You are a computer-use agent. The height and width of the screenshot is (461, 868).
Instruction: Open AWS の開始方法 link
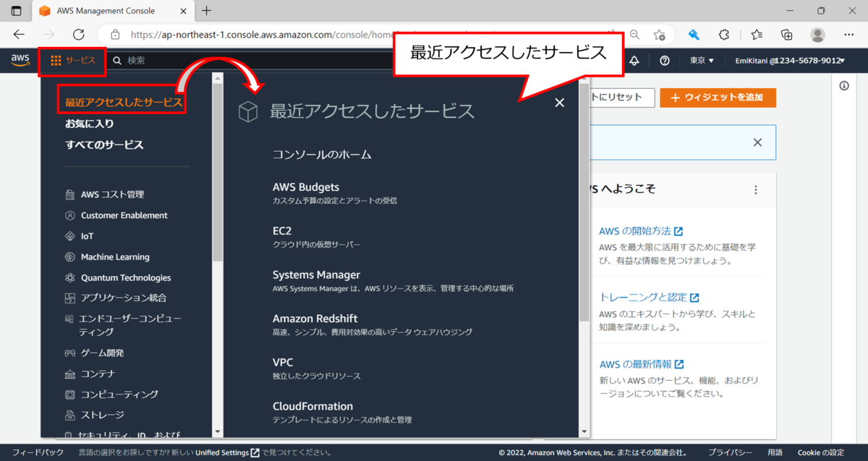pyautogui.click(x=641, y=231)
